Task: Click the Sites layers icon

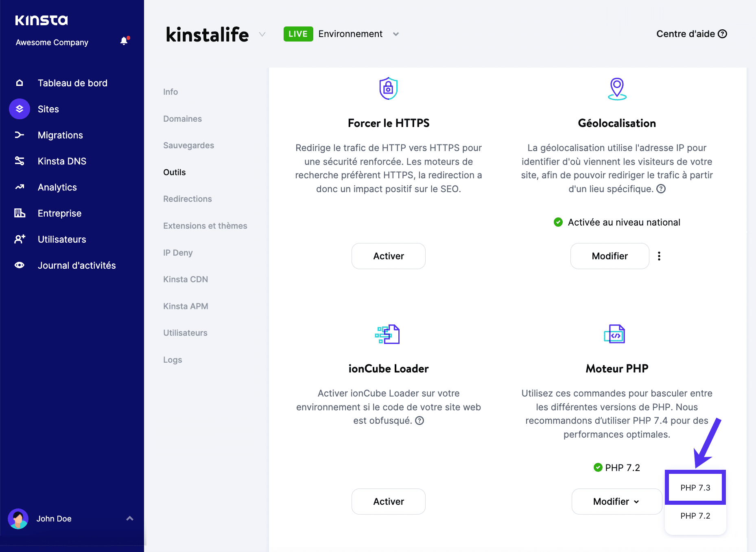Action: tap(20, 109)
